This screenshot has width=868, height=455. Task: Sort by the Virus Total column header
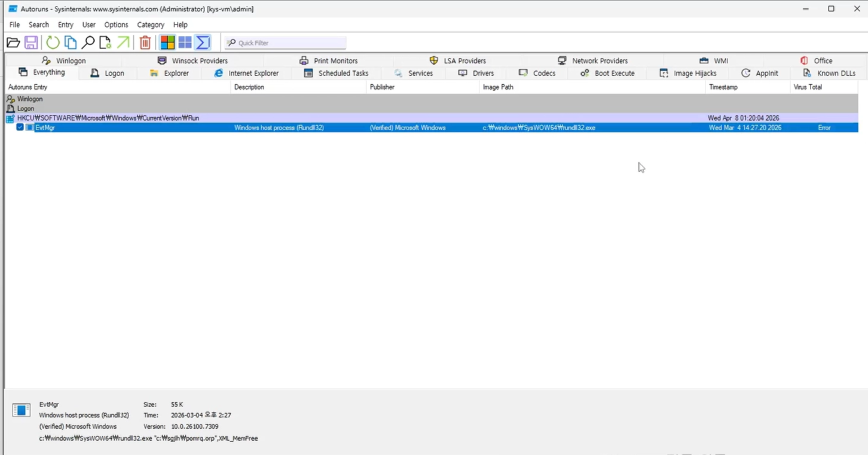824,87
